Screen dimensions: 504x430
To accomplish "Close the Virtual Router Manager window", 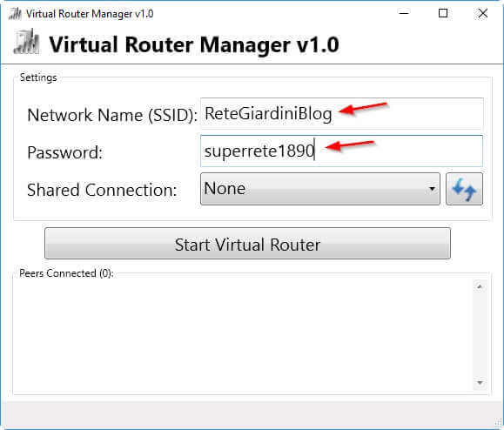I will 483,14.
